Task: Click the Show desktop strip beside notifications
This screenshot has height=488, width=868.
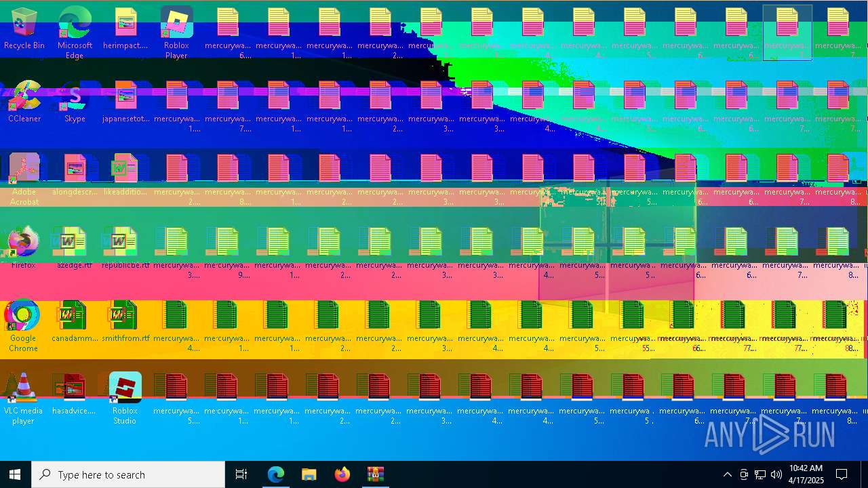Action: pyautogui.click(x=865, y=474)
